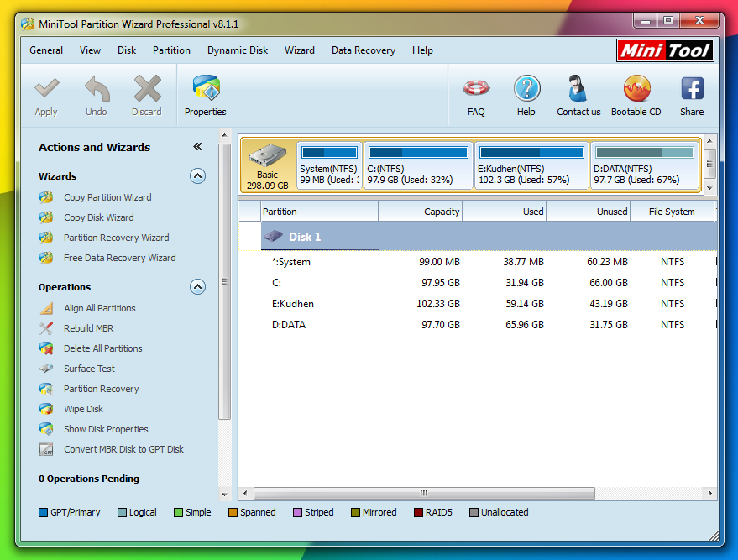This screenshot has height=560, width=738.
Task: Click the Copy Disk Wizard icon
Action: [x=46, y=217]
